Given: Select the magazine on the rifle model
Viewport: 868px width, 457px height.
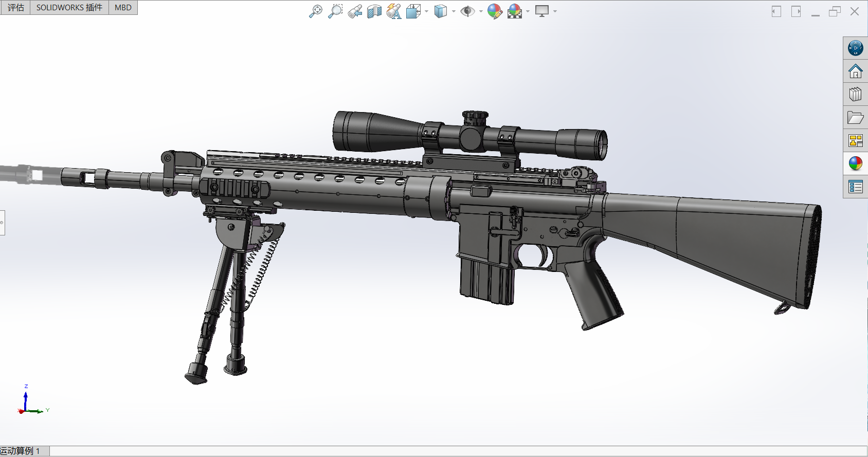Looking at the screenshot, I should (x=487, y=281).
